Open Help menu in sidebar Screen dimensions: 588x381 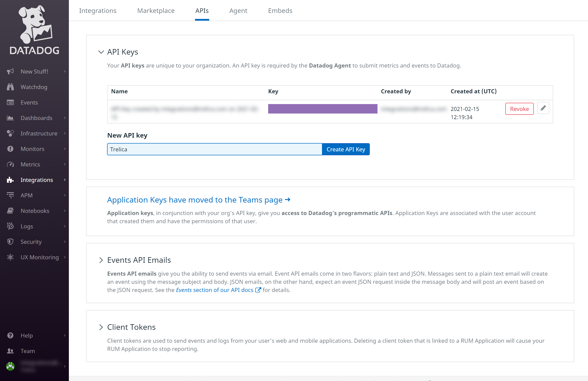pos(27,336)
